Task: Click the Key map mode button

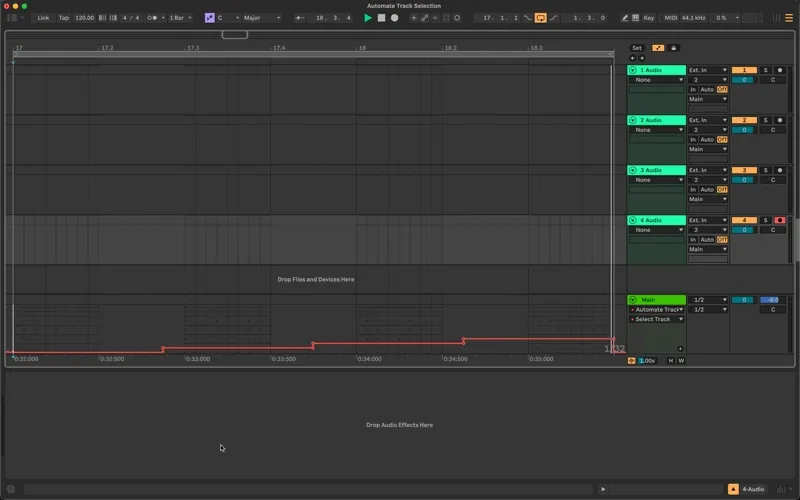Action: click(648, 18)
